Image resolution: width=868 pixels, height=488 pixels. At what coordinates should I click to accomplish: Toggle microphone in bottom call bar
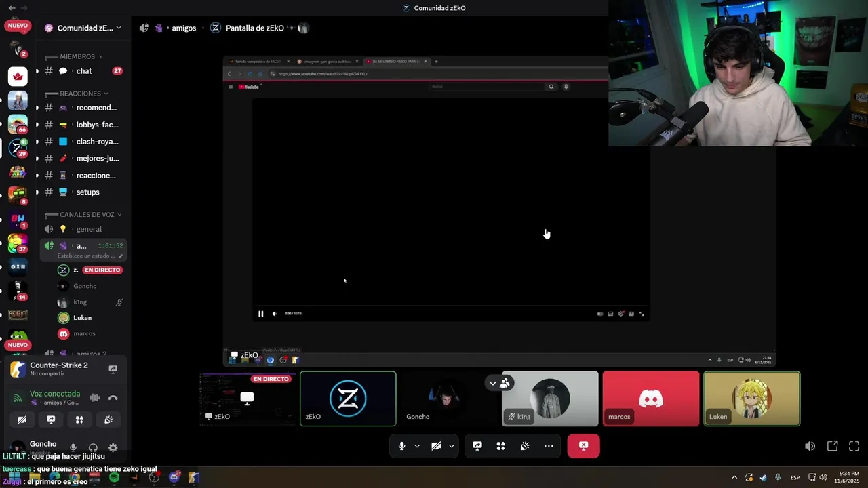(x=402, y=446)
